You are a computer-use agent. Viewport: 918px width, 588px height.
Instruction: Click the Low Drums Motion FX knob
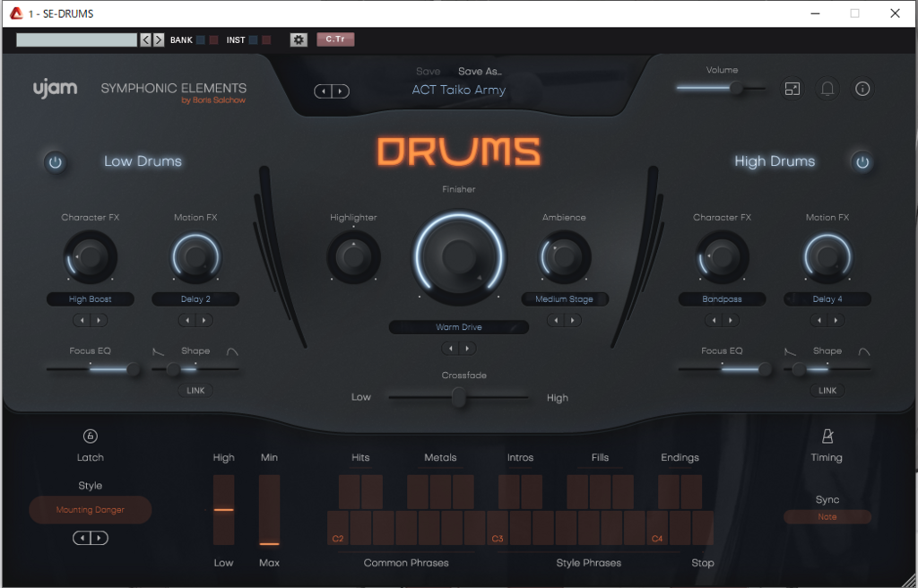tap(195, 257)
